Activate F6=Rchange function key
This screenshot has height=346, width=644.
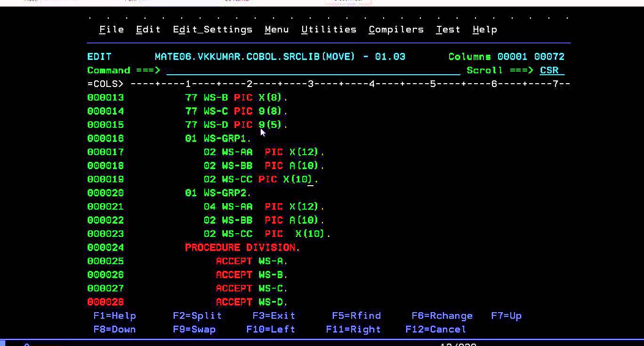[442, 315]
